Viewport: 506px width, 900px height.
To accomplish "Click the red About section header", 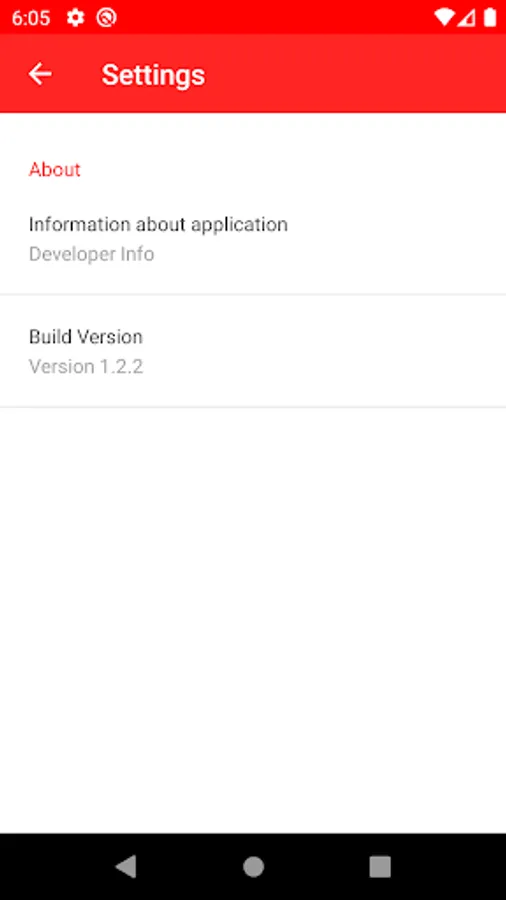I will click(55, 169).
